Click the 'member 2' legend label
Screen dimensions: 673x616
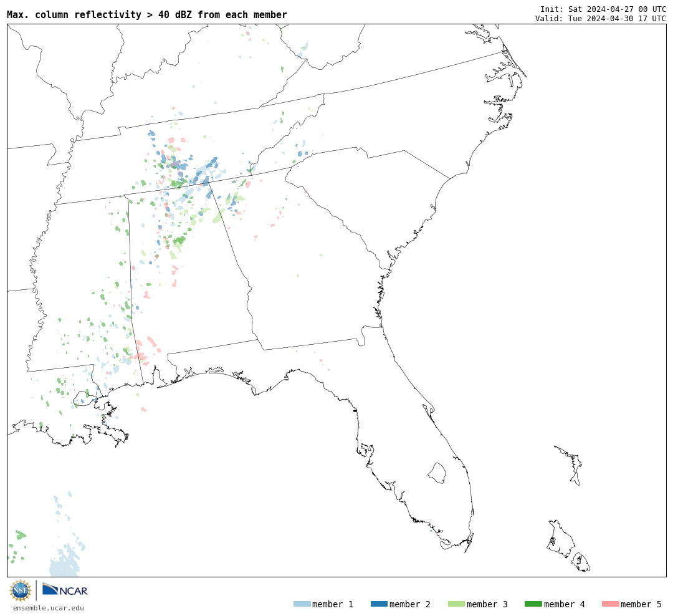coord(410,604)
